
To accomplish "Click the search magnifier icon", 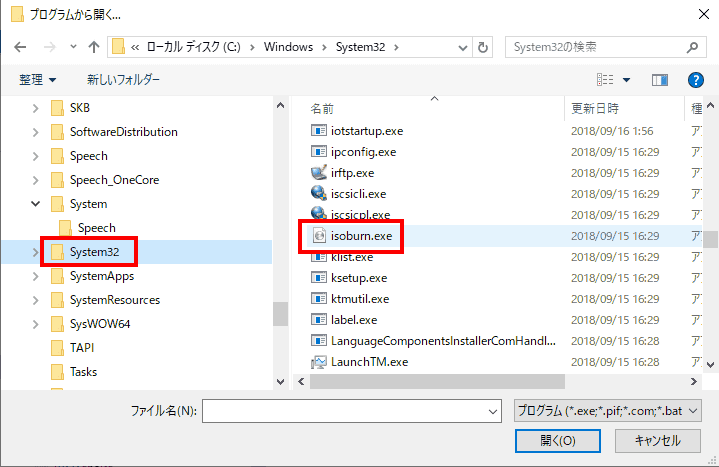I will [692, 47].
